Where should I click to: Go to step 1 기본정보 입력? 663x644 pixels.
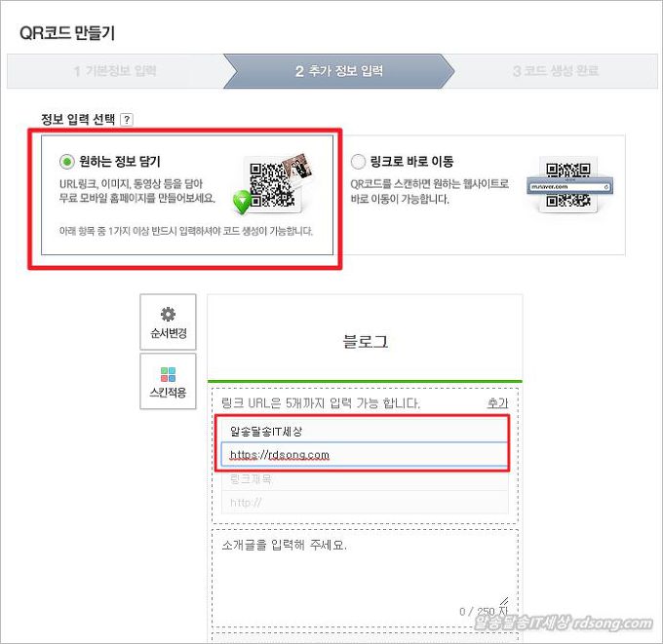pyautogui.click(x=115, y=71)
